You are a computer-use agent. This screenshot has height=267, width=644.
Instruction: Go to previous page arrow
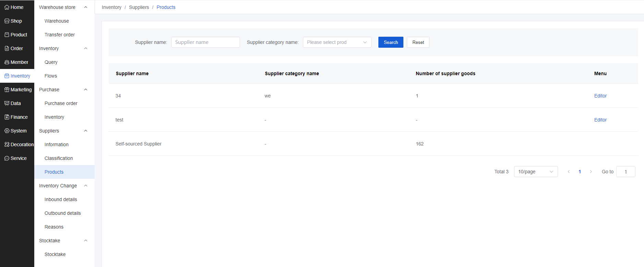[569, 172]
